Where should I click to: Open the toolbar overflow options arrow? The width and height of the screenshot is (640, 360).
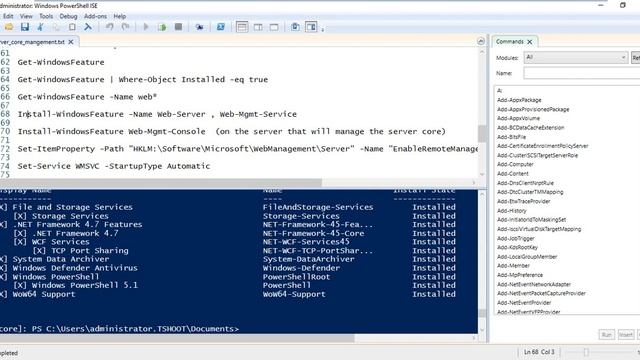pyautogui.click(x=322, y=29)
